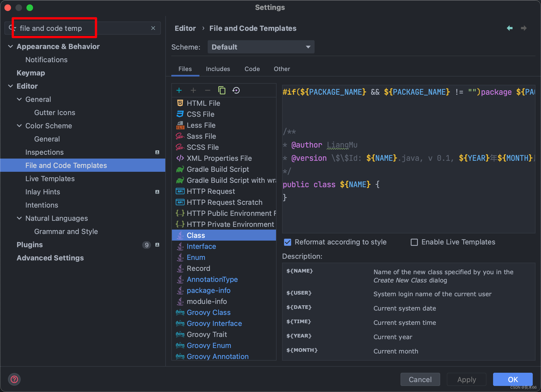The image size is (541, 392).
Task: Click inside the template code editor
Action: [x=409, y=159]
